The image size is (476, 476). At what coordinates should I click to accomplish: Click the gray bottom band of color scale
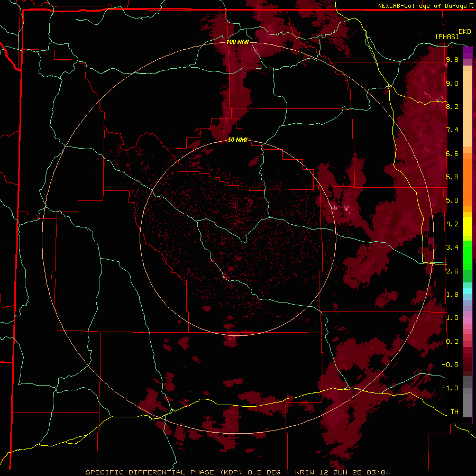pos(467,407)
